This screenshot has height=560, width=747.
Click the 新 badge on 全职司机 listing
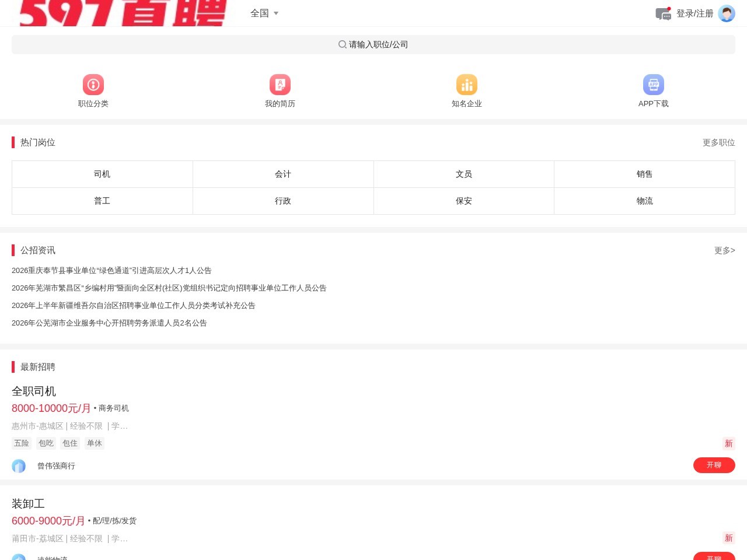pyautogui.click(x=728, y=443)
